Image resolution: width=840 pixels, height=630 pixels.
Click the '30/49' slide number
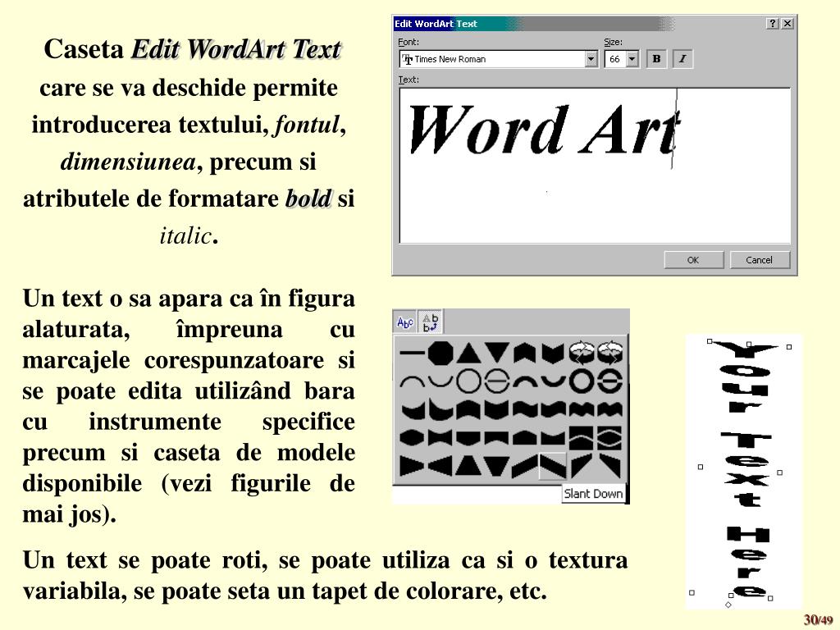pos(818,620)
